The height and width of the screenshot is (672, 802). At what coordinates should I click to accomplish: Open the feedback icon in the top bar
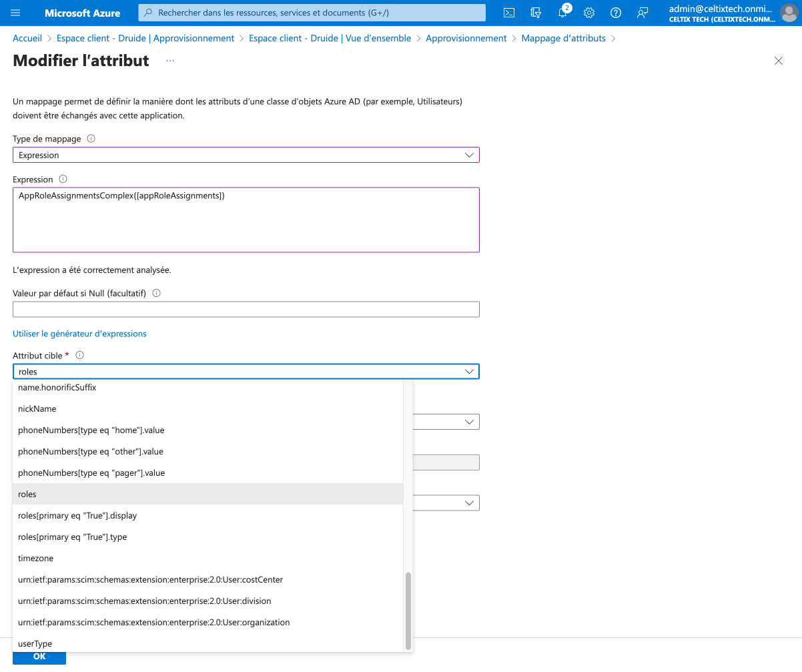tap(643, 13)
